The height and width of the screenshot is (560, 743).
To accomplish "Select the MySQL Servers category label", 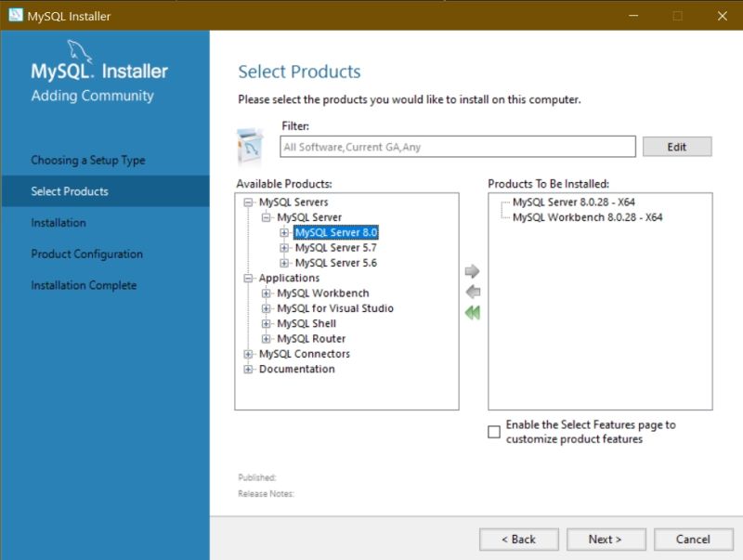I will click(293, 202).
